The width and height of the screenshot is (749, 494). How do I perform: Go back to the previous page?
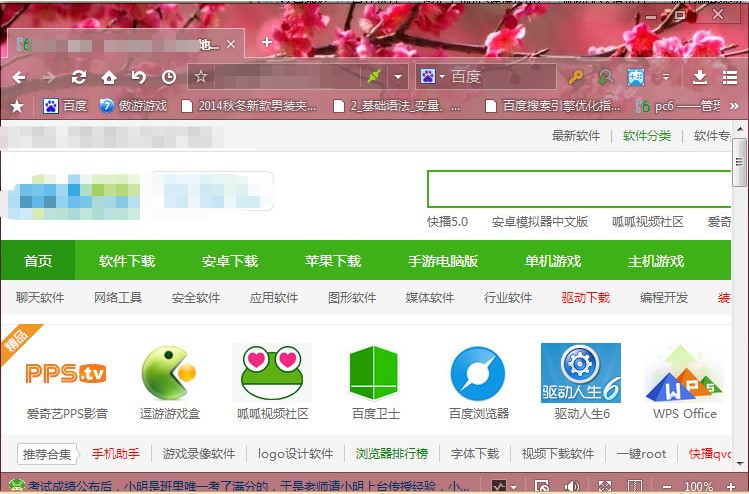pyautogui.click(x=19, y=77)
